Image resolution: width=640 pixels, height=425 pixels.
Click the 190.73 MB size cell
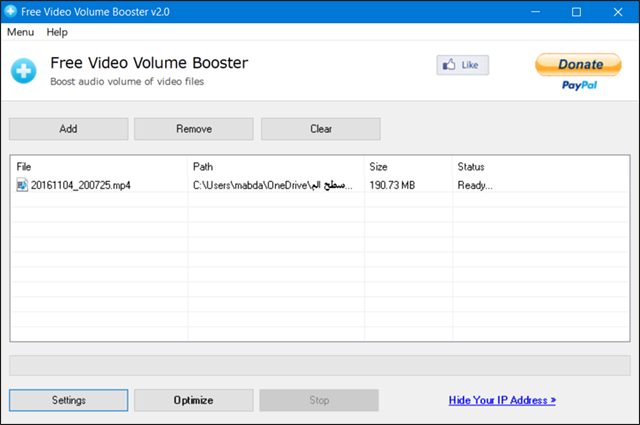click(392, 185)
